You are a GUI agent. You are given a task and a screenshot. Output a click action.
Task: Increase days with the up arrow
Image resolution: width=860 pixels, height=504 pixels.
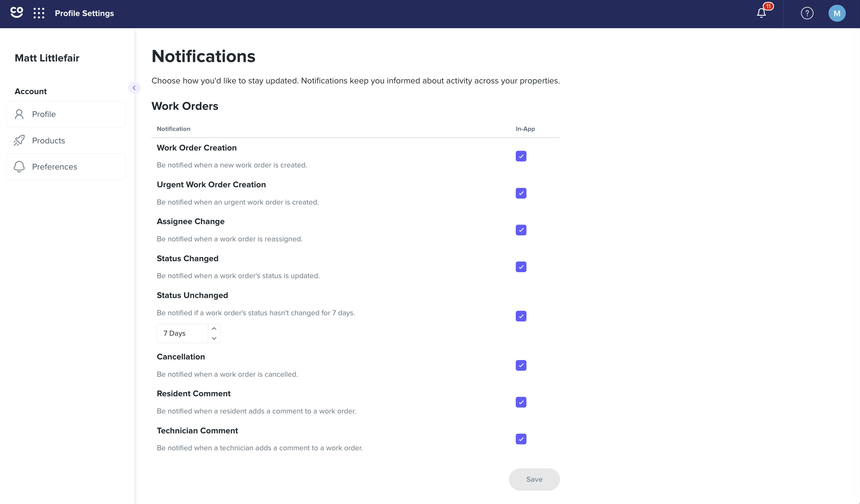(214, 329)
